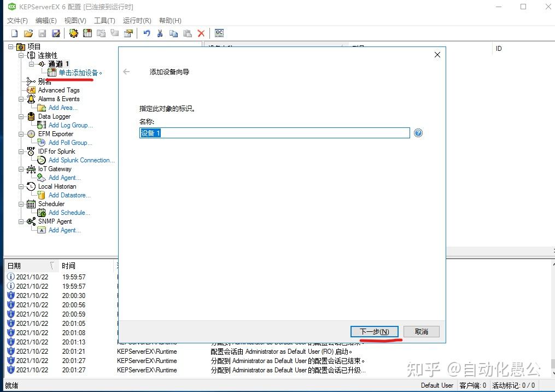Click the new device toolbar icon
The height and width of the screenshot is (392, 555).
(x=88, y=33)
